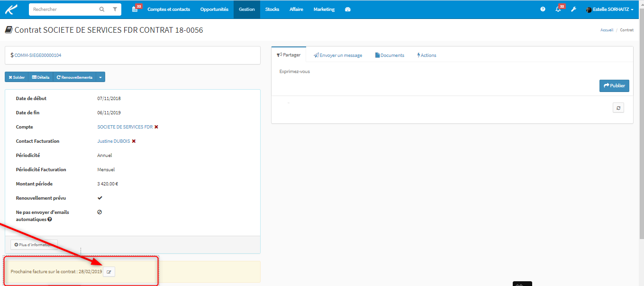Open the Estelle SORHAITZ user menu
The height and width of the screenshot is (286, 644).
[x=609, y=9]
